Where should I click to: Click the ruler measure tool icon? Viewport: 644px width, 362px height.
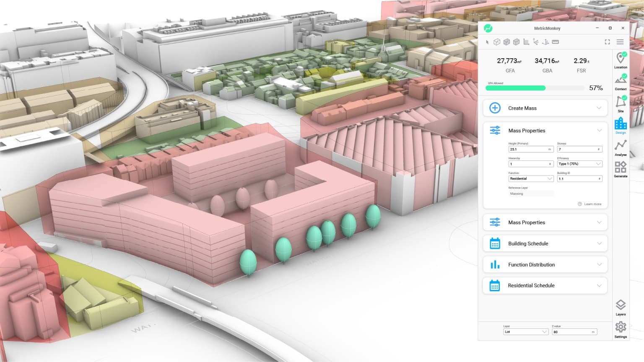tap(556, 42)
